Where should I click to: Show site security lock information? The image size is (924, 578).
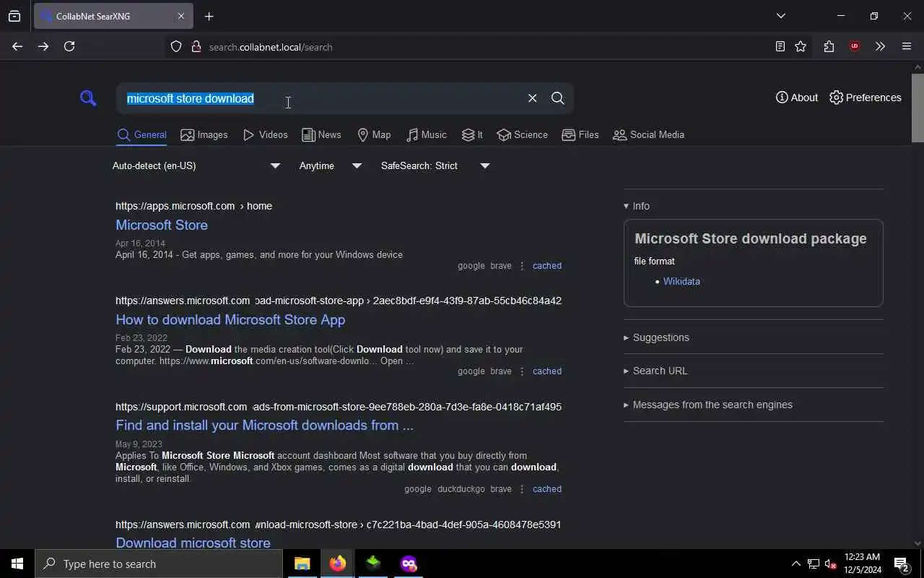point(196,47)
